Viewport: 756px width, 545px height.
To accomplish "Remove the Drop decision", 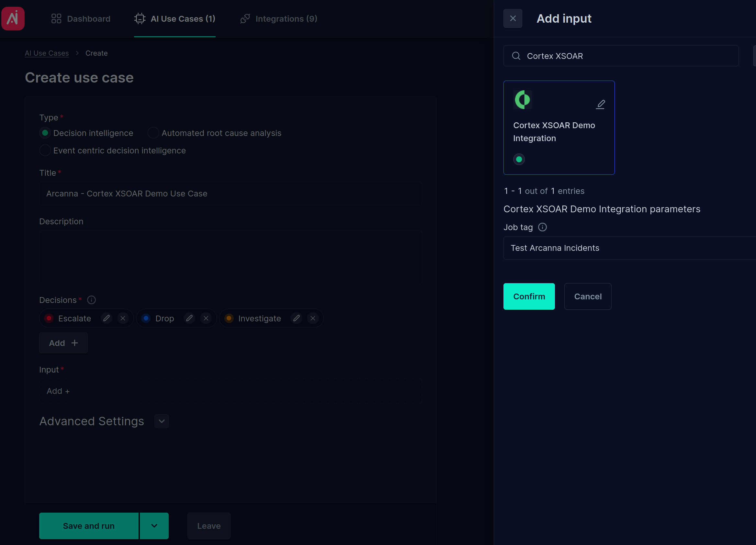I will pos(206,318).
